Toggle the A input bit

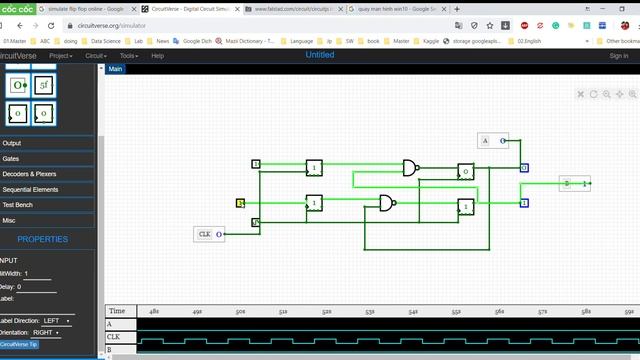[502, 141]
